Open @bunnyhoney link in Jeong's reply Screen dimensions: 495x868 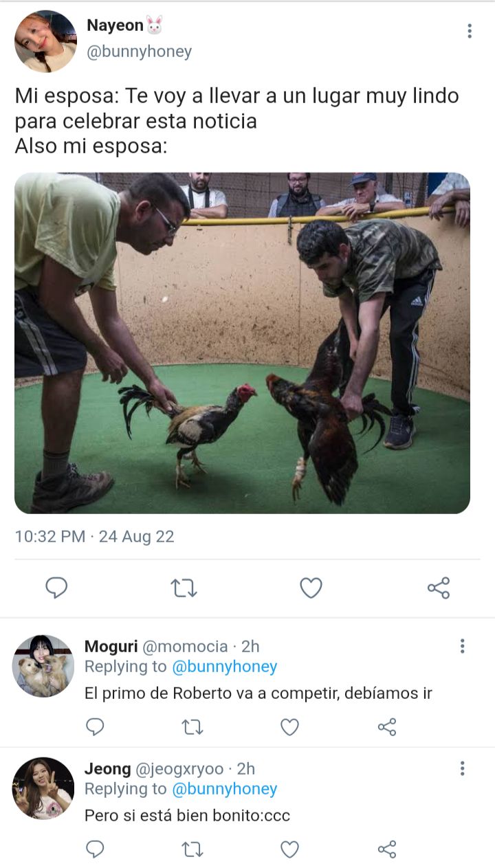[x=224, y=789]
